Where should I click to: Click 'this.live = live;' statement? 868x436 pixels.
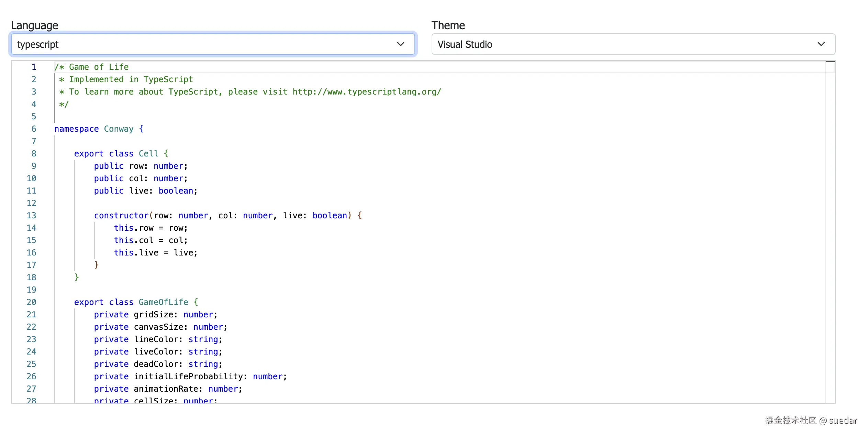pos(155,253)
